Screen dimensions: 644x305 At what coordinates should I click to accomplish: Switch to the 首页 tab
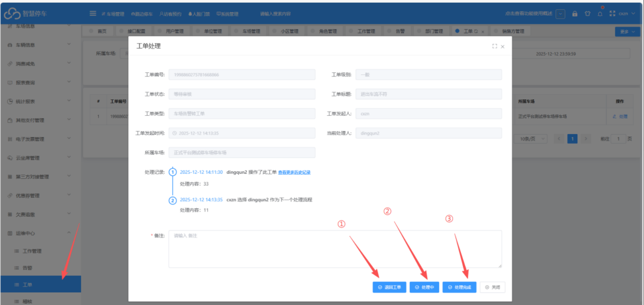[x=98, y=31]
